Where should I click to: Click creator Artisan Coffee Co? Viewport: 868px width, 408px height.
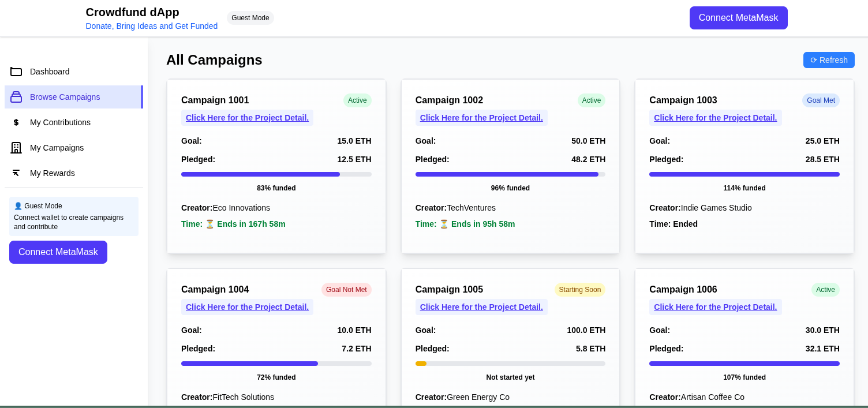click(x=713, y=397)
